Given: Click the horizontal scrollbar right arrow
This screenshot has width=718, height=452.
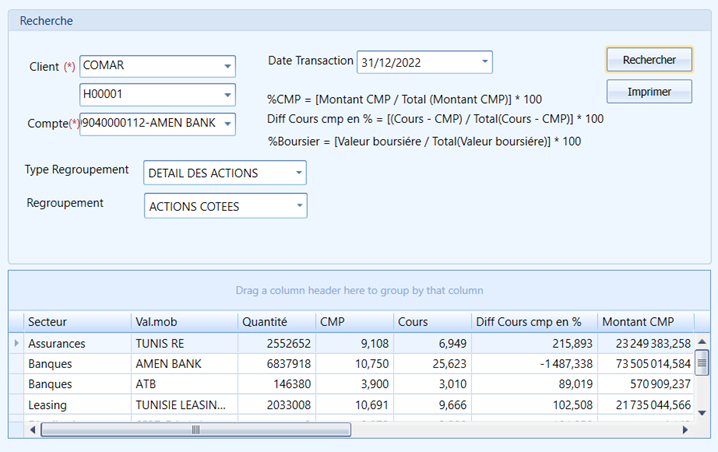Looking at the screenshot, I should [685, 430].
